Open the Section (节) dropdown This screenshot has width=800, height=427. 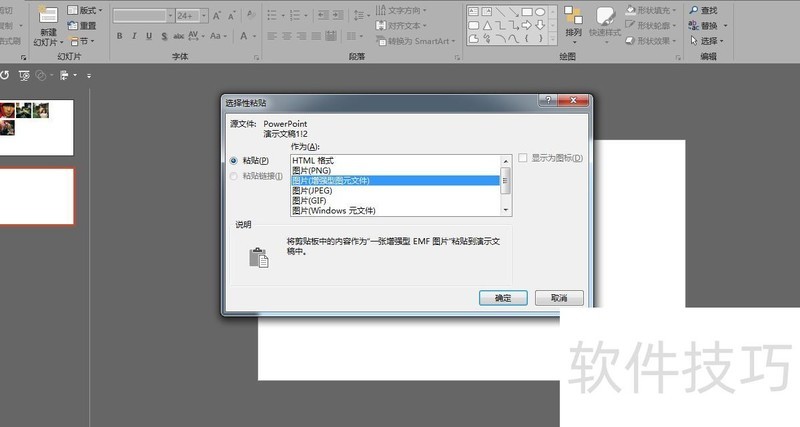[x=81, y=41]
